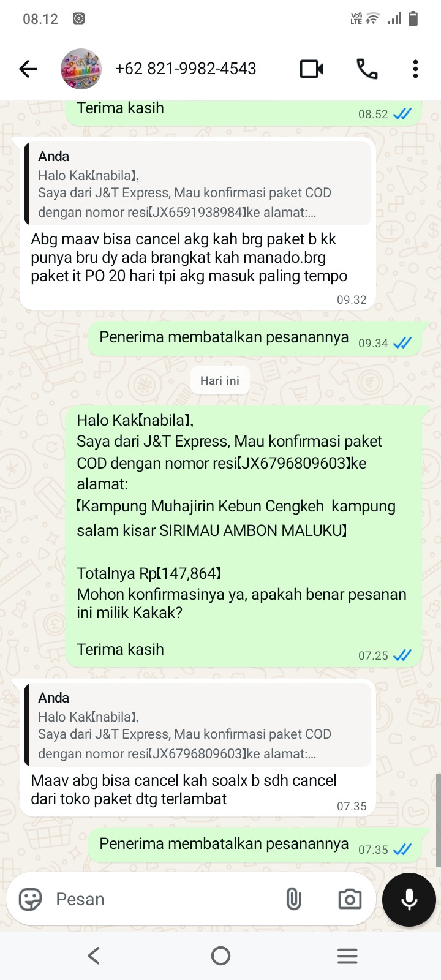Image resolution: width=441 pixels, height=980 pixels.
Task: Open the emoji and sticker picker
Action: (x=30, y=899)
